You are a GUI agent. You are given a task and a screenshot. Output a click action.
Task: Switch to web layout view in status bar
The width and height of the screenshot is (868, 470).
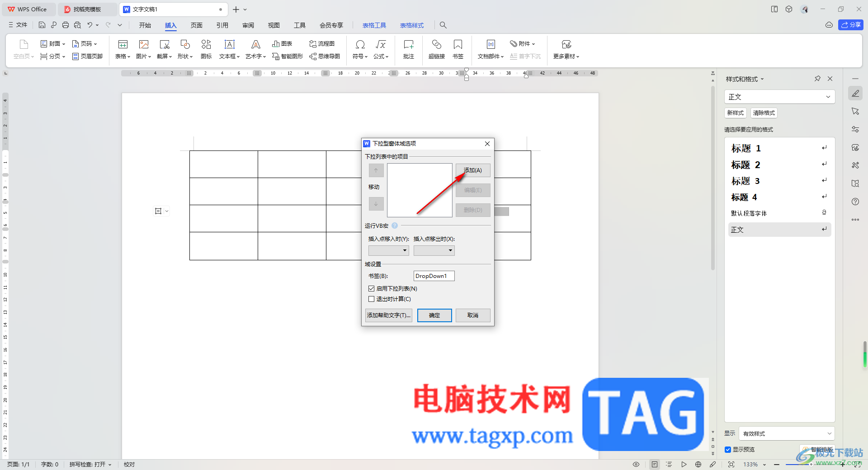pos(698,464)
